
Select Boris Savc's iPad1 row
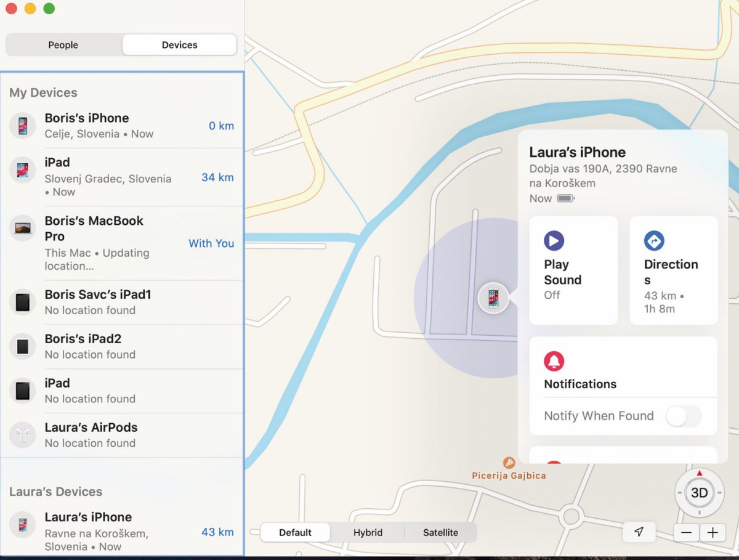(x=122, y=302)
